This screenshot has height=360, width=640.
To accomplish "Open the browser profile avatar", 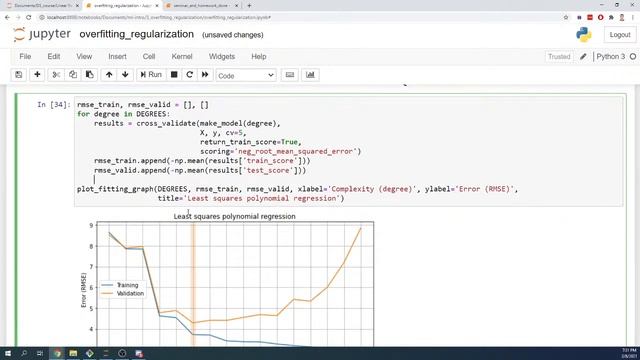I will (x=622, y=18).
